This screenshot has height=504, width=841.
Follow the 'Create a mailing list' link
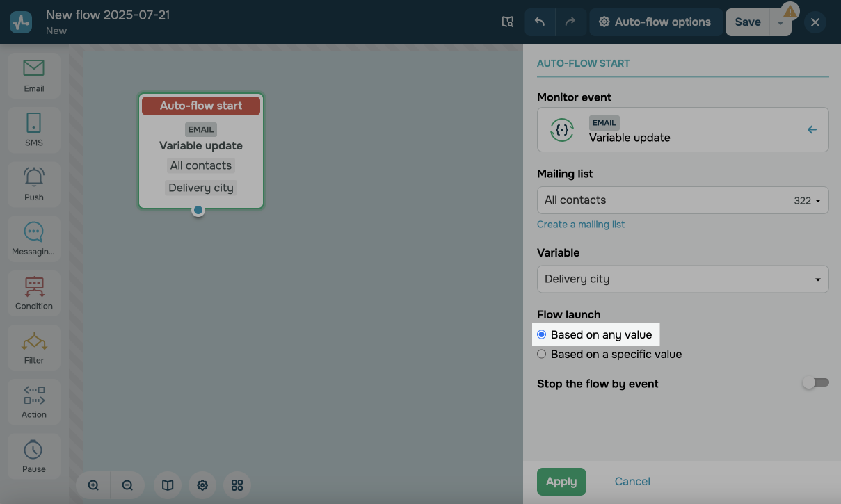[581, 225]
